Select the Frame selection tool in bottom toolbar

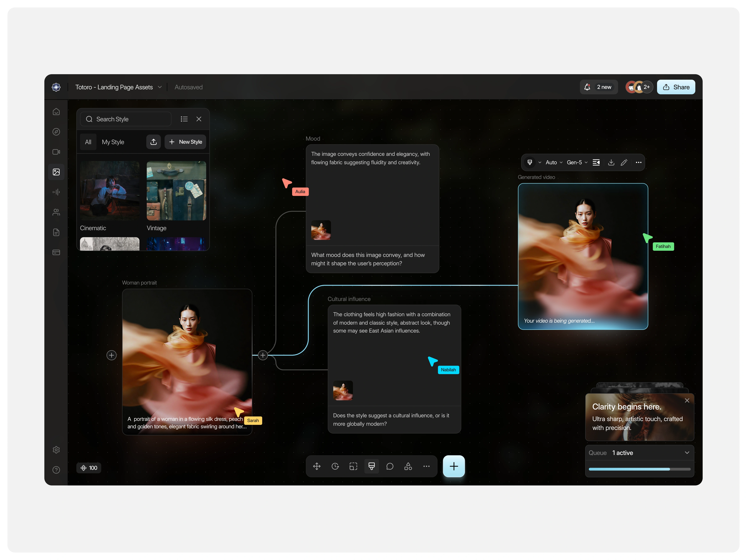click(x=353, y=467)
